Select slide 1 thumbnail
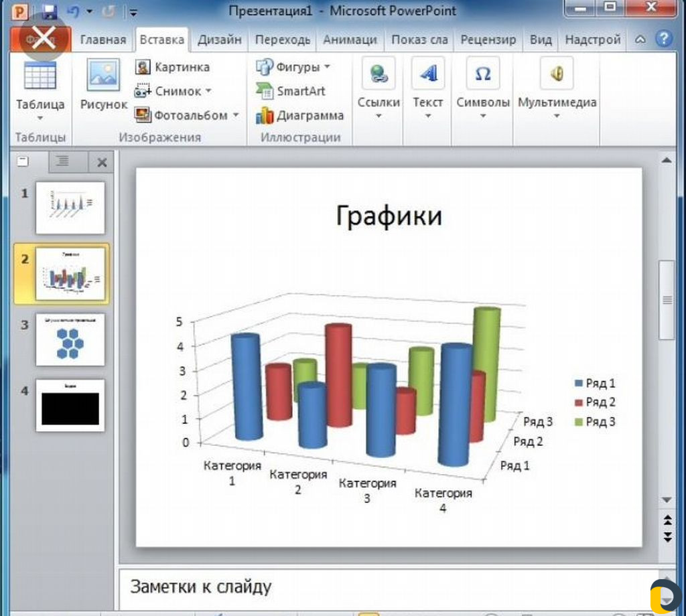 (x=70, y=208)
